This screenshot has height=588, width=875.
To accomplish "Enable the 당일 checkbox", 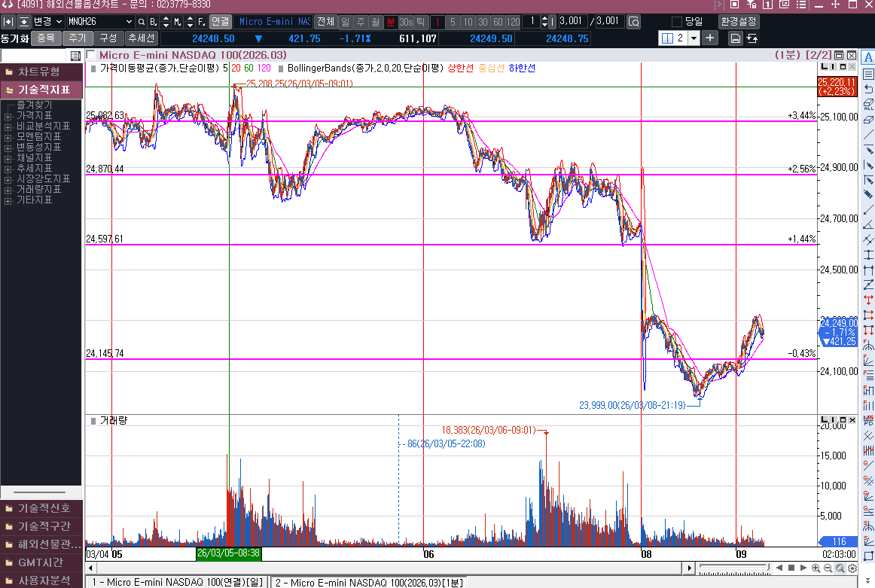I will point(676,22).
